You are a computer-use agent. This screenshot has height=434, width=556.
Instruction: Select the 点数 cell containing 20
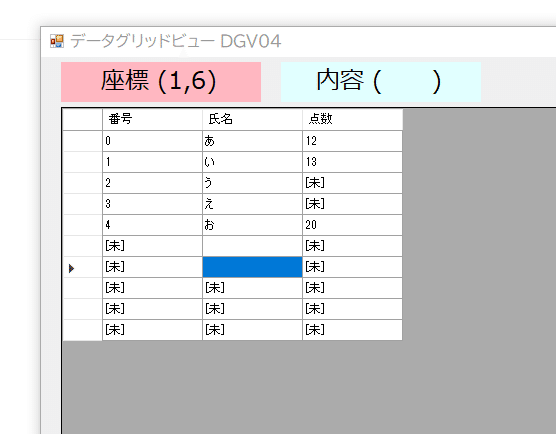click(x=352, y=225)
